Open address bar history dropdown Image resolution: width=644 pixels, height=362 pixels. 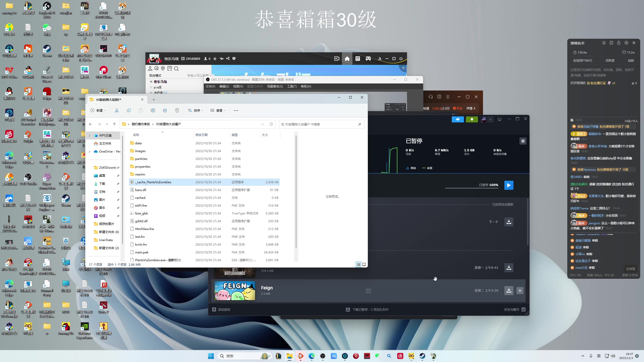tap(263, 124)
